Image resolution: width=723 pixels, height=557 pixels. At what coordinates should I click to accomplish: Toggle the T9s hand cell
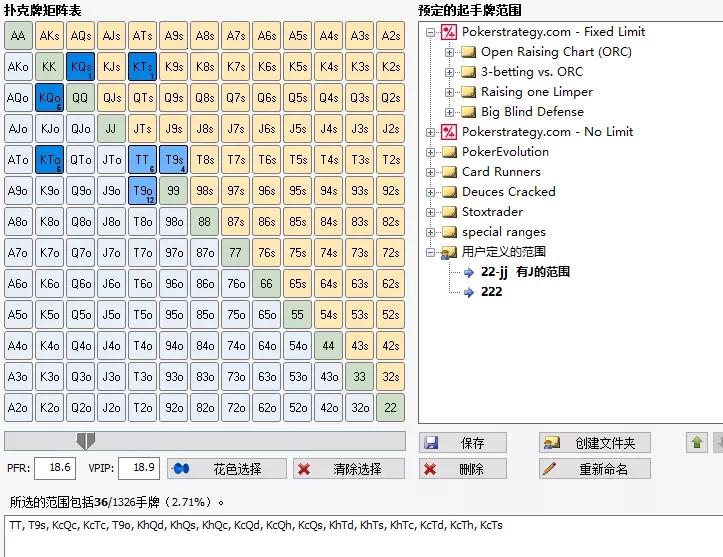[x=173, y=160]
